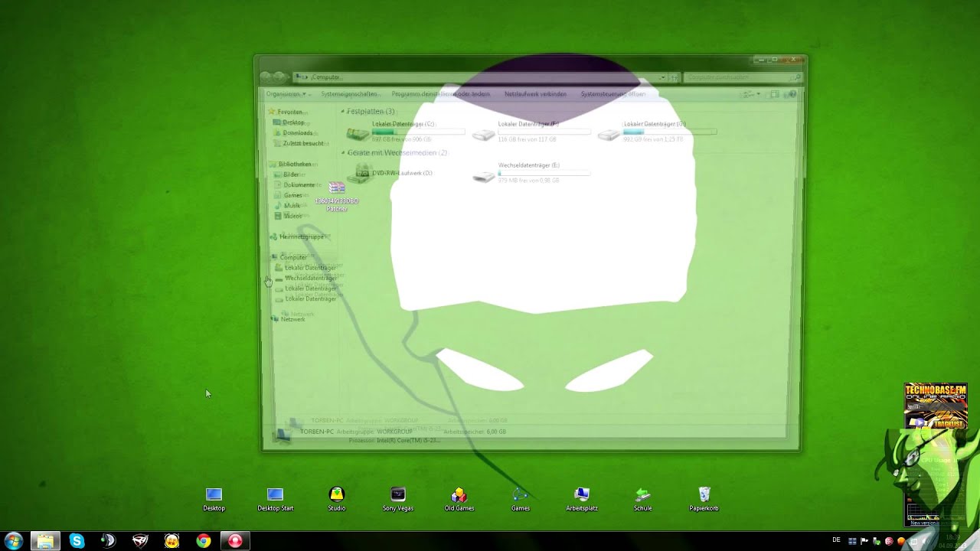Select Netzwerk in navigation pane
Image resolution: width=980 pixels, height=551 pixels.
click(x=289, y=319)
